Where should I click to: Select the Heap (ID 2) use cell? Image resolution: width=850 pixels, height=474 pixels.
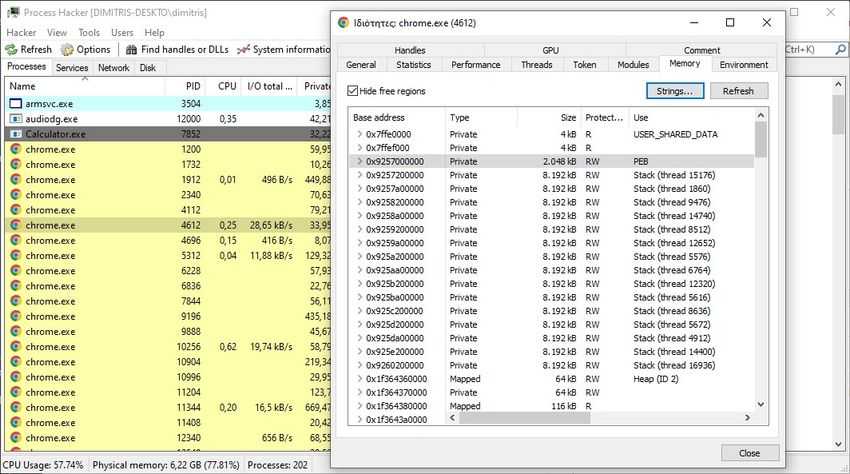[655, 379]
